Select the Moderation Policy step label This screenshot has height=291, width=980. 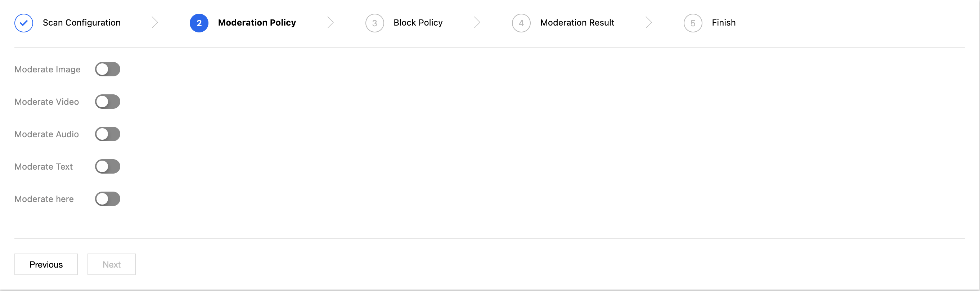coord(257,23)
